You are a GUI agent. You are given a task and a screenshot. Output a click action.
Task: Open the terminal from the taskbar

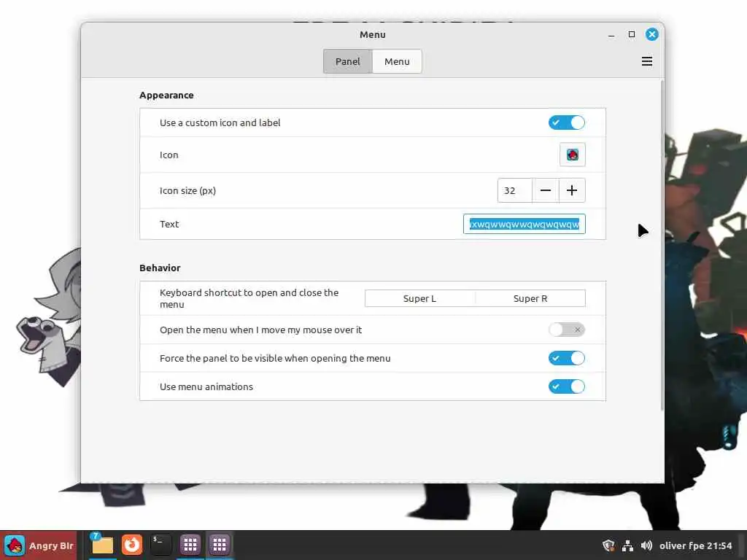coord(160,545)
